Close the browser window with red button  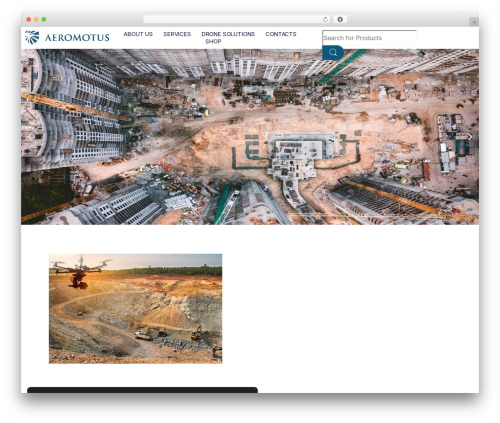[x=29, y=19]
